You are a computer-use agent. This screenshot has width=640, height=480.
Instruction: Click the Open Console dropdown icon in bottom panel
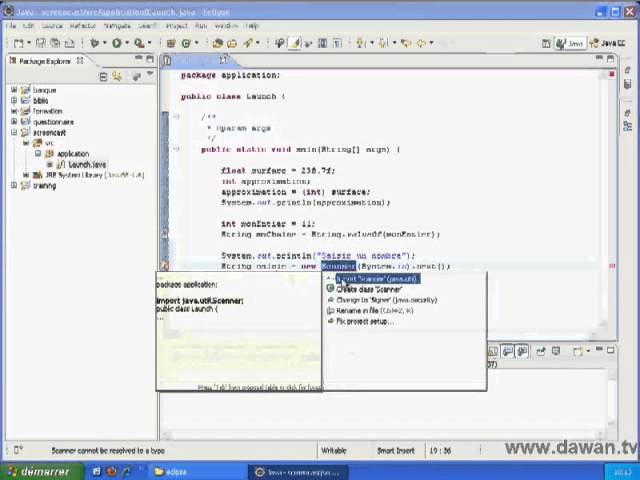coord(578,351)
